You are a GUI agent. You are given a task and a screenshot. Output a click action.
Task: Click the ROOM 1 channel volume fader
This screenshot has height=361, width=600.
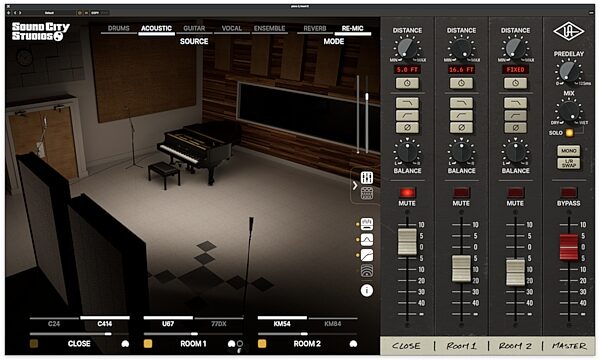(x=461, y=269)
